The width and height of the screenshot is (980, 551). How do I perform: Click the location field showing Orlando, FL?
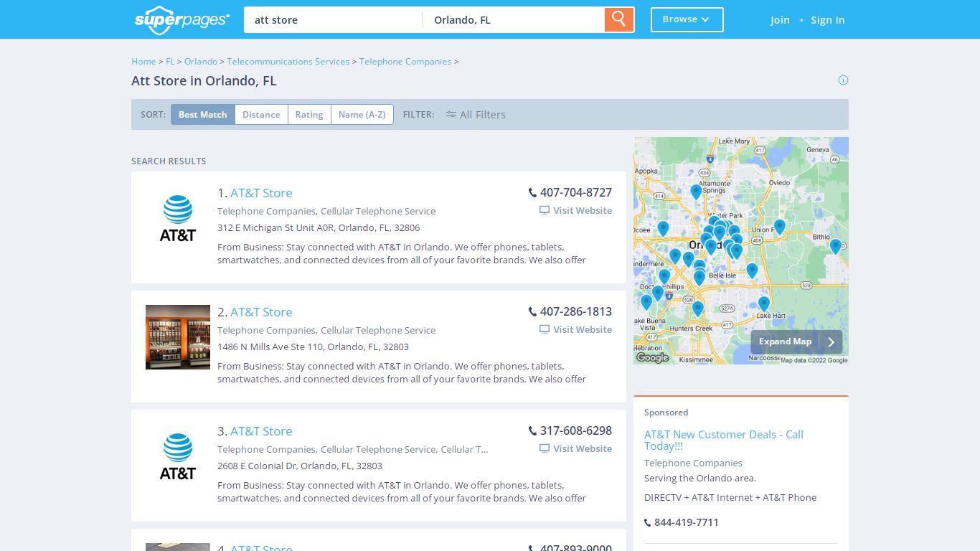[x=514, y=20]
